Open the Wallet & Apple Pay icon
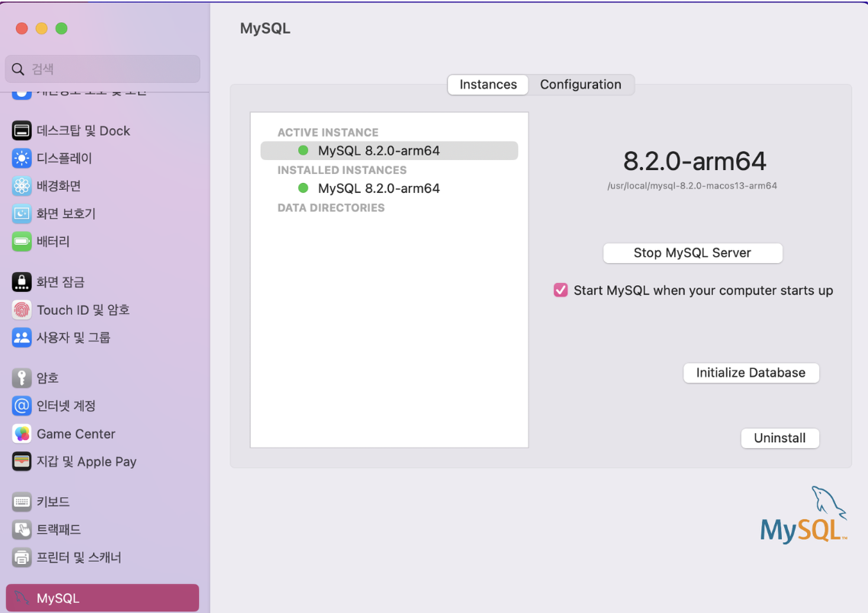 pyautogui.click(x=21, y=461)
